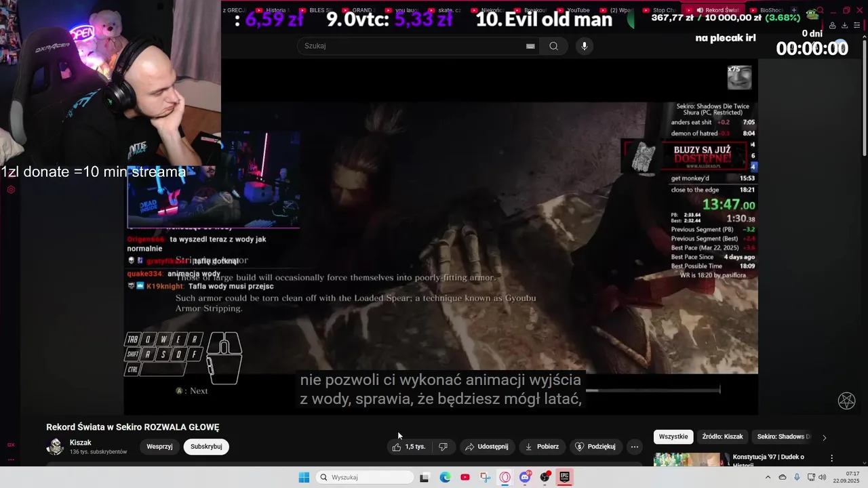The image size is (868, 488).
Task: Click the Wesprzyj join button
Action: click(x=160, y=447)
